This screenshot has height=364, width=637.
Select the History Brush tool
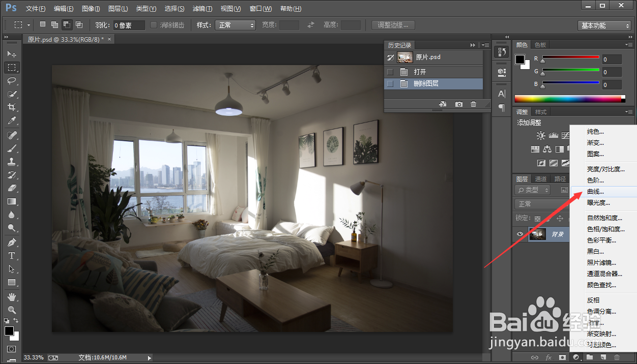tap(12, 175)
